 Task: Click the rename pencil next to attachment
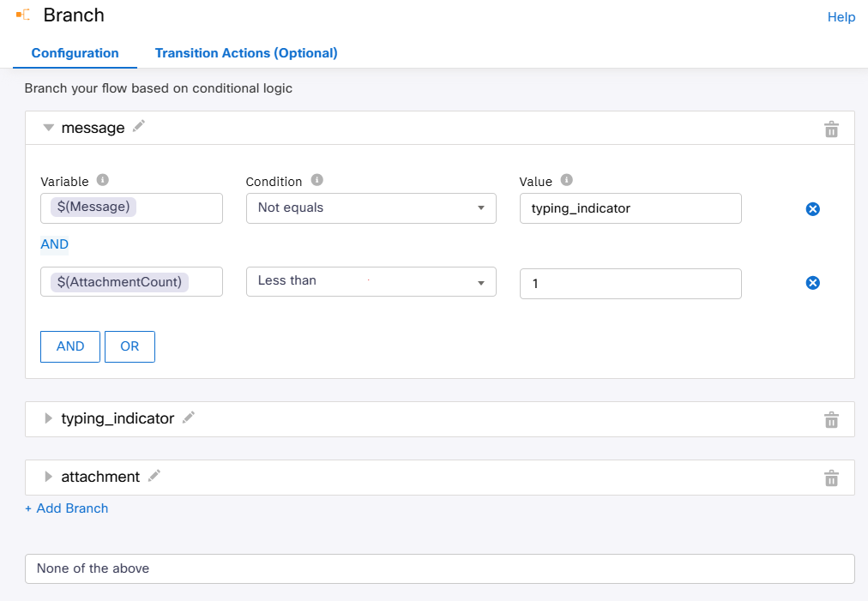pos(154,476)
